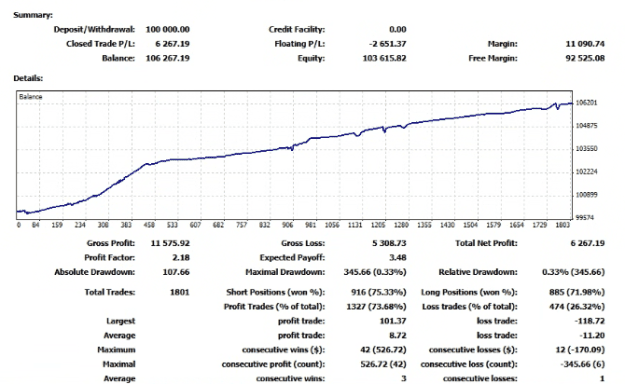Select the Relative Drawdown value 0.33% (345.66)
Viewport: 625px width, 384px height.
point(573,272)
